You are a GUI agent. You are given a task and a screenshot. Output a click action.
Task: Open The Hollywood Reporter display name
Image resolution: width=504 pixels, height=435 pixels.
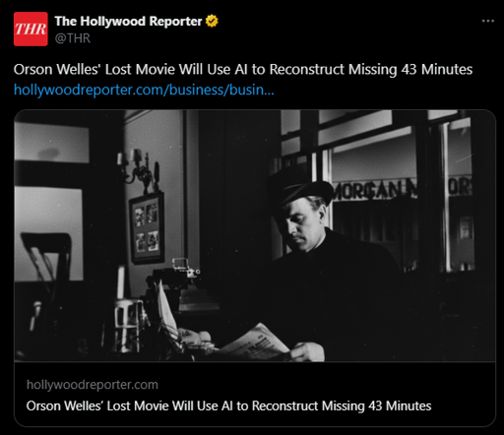(x=128, y=22)
